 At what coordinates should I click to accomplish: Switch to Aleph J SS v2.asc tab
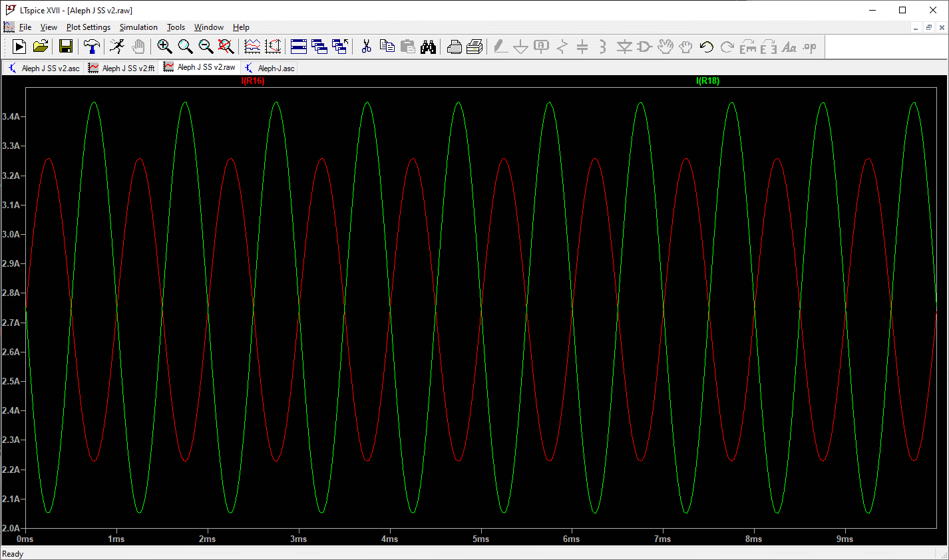(43, 68)
